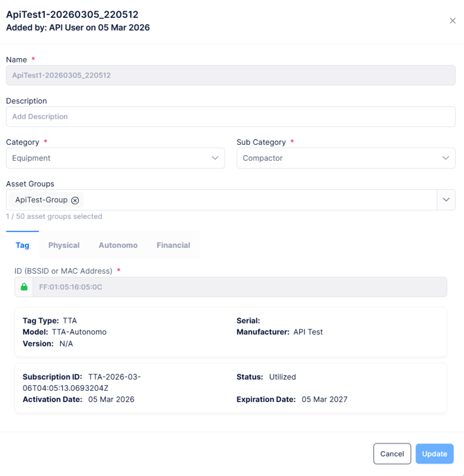Switch to the Physical tab

pyautogui.click(x=64, y=245)
